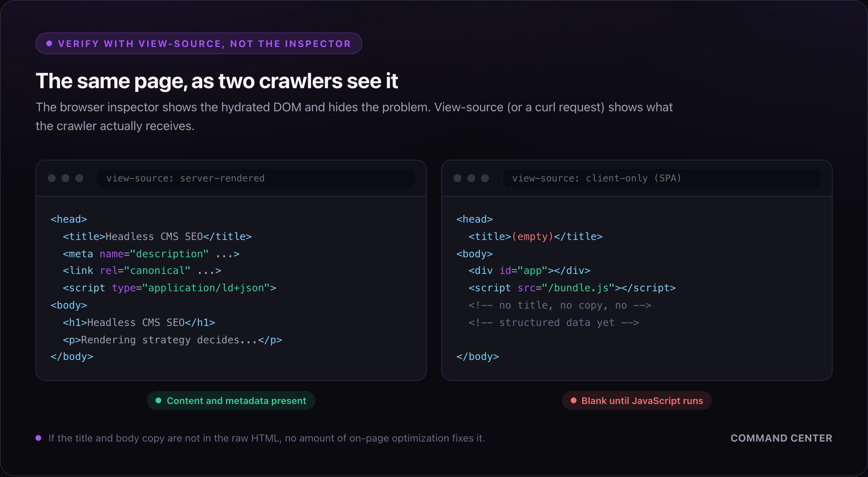Viewport: 868px width, 477px height.
Task: Click the '<meta name="description" ...>' code line
Action: pos(151,254)
